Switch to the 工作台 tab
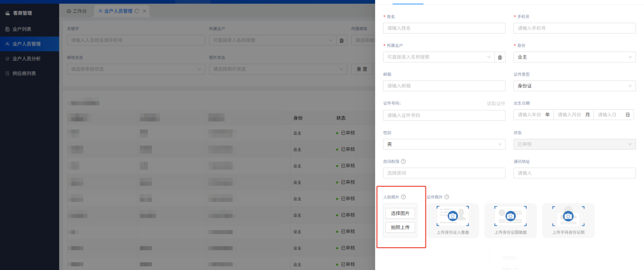644x270 pixels. (76, 11)
